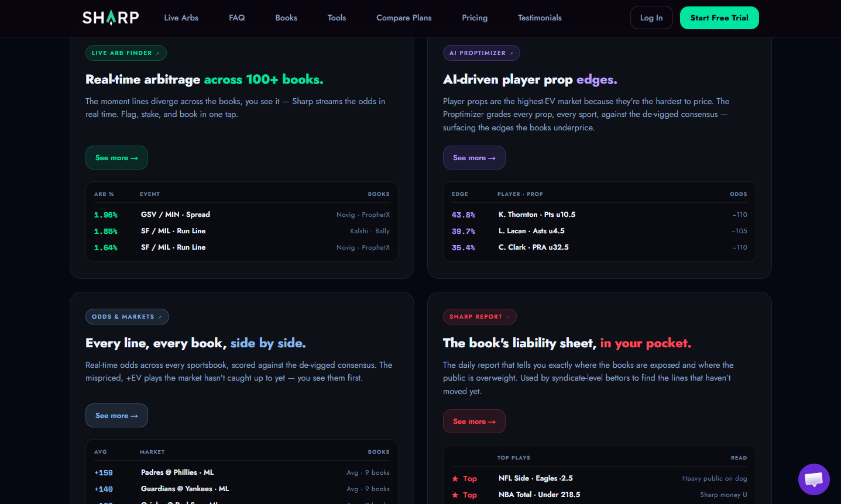841x504 pixels.
Task: Click See more under AI-driven player prop edges
Action: coord(474,158)
